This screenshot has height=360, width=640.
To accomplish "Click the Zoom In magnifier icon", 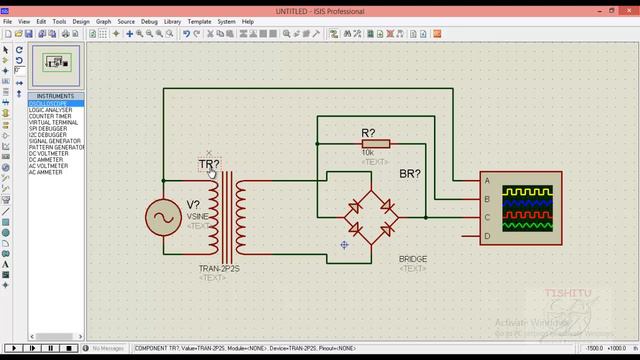I will coord(140,34).
